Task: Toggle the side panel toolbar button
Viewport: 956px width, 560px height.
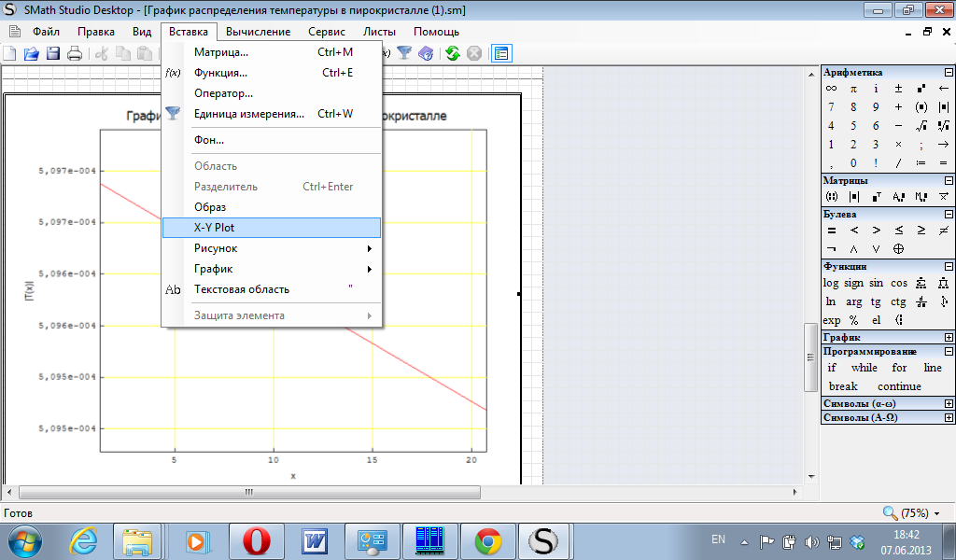Action: [501, 53]
